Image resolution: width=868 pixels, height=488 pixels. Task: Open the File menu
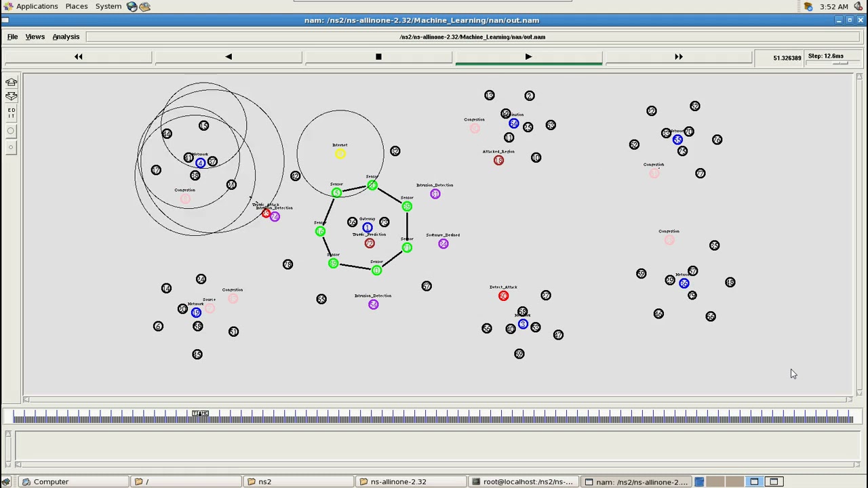coord(12,37)
